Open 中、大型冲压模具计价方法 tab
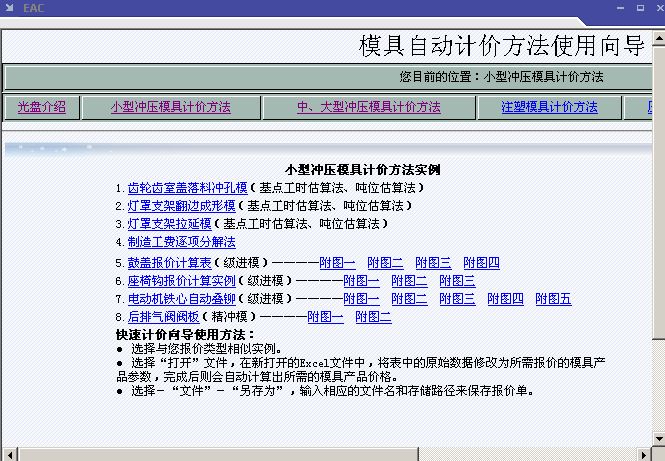The image size is (665, 461). point(369,107)
